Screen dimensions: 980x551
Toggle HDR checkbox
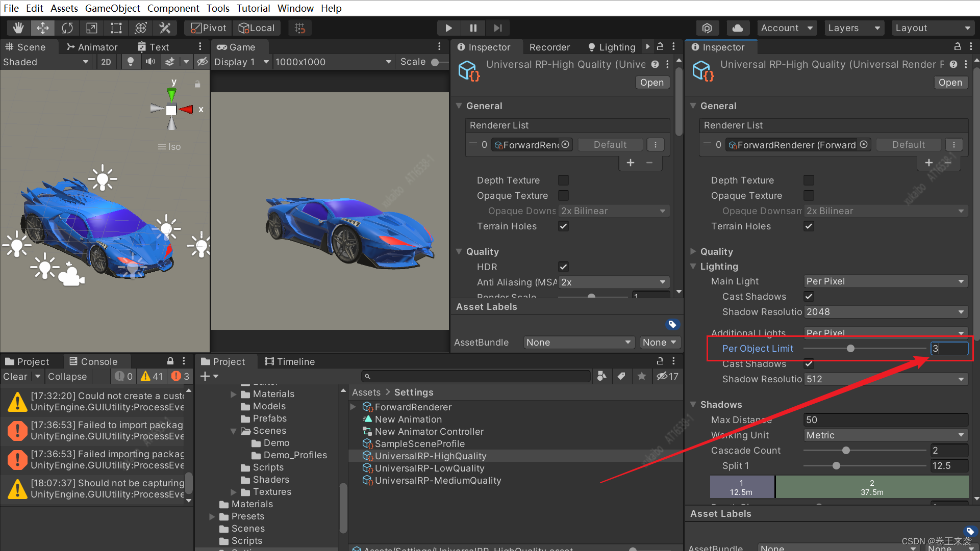pyautogui.click(x=563, y=267)
